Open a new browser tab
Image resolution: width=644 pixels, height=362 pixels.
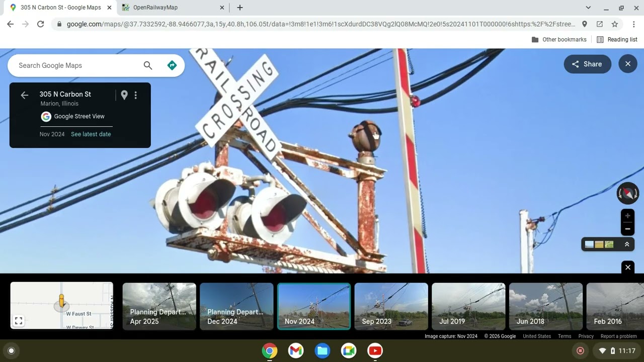(240, 8)
